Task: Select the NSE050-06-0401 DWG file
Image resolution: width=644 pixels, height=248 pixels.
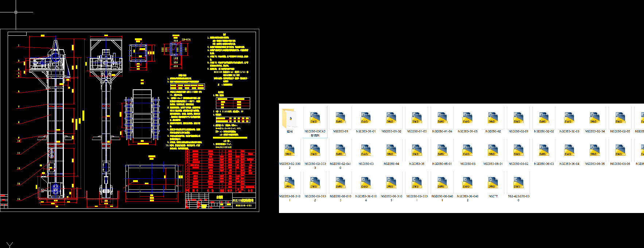Action: pyautogui.click(x=442, y=187)
